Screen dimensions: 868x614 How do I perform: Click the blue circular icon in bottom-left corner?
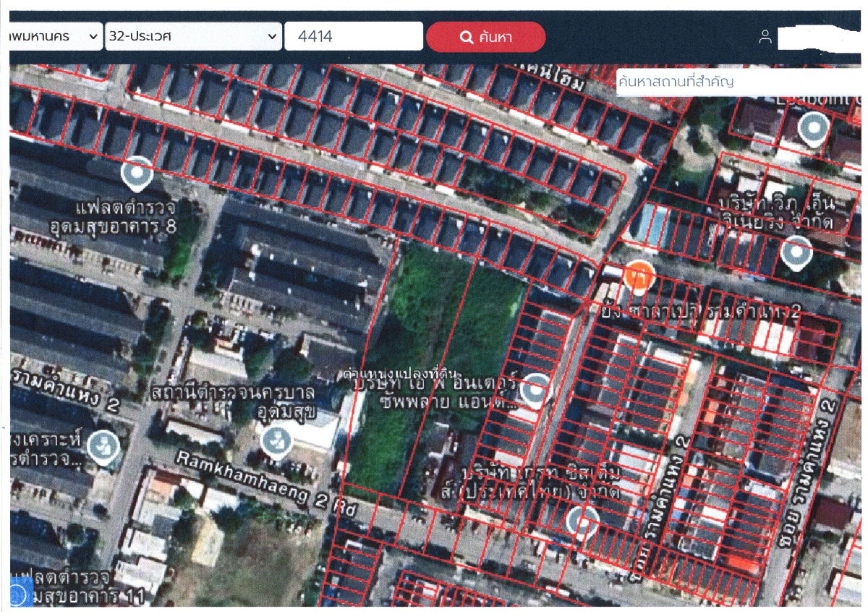[x=19, y=594]
